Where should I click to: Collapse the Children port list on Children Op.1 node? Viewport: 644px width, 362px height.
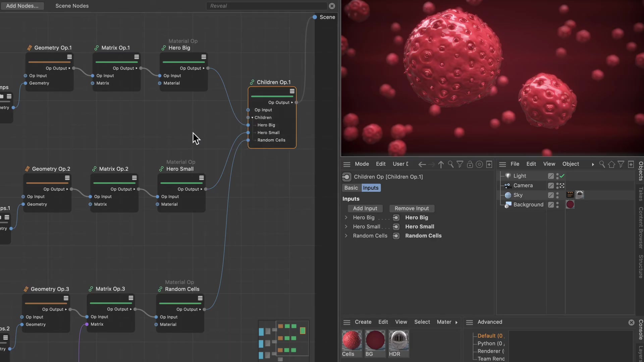pyautogui.click(x=252, y=117)
